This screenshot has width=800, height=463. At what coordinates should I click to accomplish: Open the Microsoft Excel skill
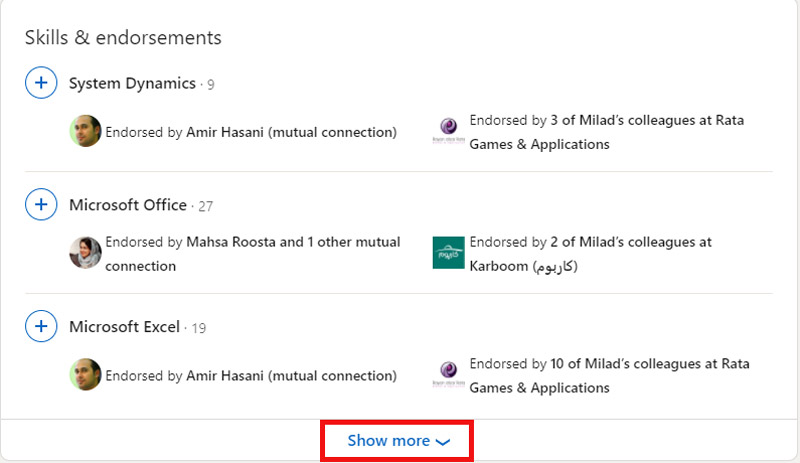pyautogui.click(x=124, y=327)
